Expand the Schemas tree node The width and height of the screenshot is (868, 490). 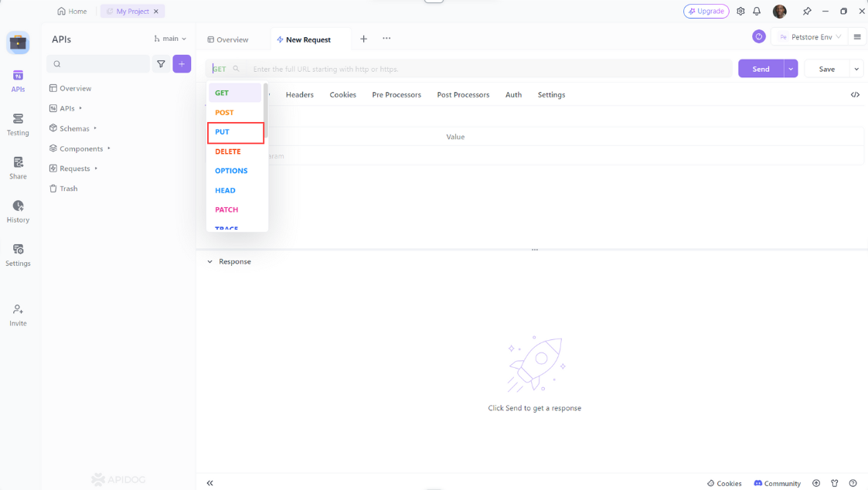[95, 128]
